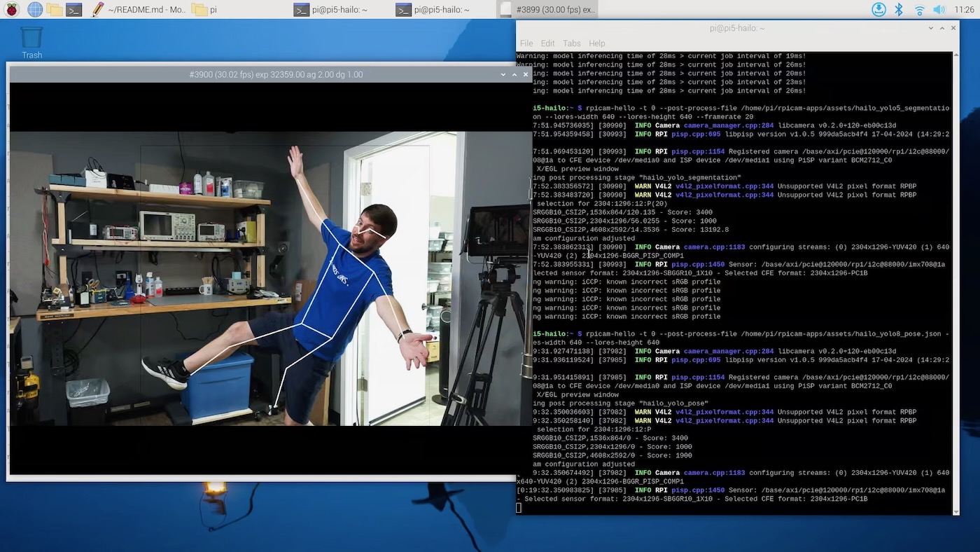The width and height of the screenshot is (980, 552).
Task: Open the Bluetooth tray icon
Action: pos(899,9)
